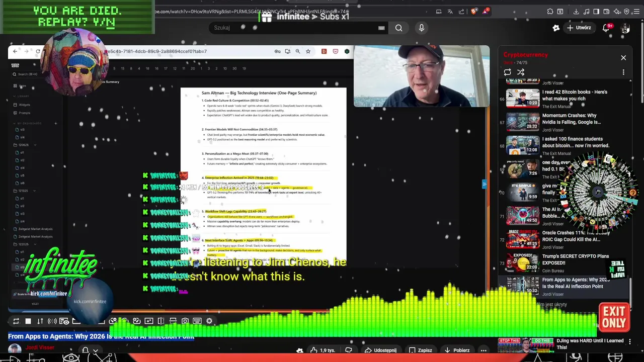This screenshot has height=362, width=644.
Task: Open the on-screen keyboard icon in search box
Action: [x=381, y=28]
